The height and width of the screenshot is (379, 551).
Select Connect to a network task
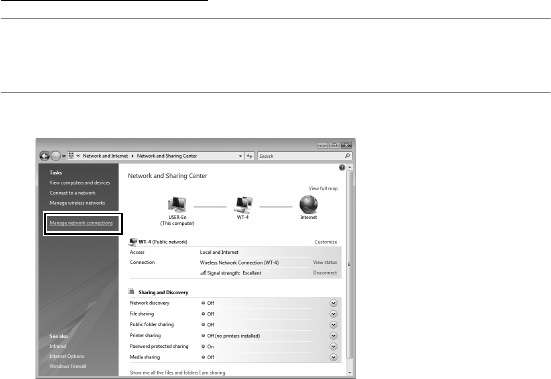click(x=72, y=193)
